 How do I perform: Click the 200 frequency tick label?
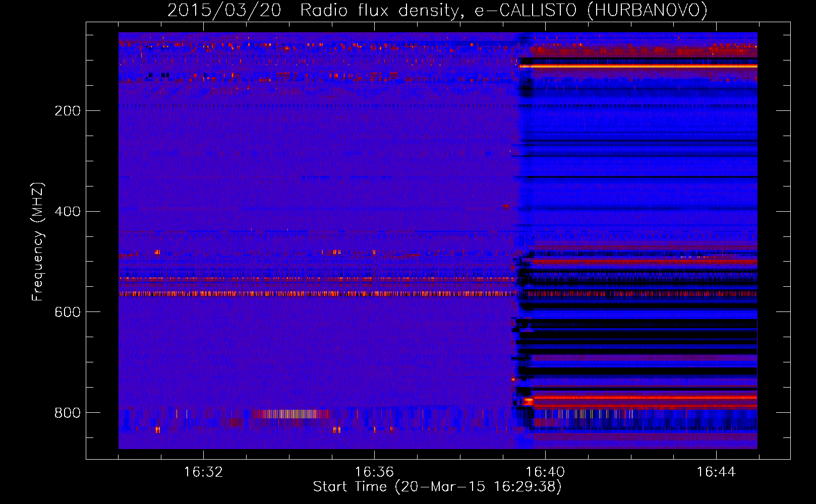(x=68, y=111)
